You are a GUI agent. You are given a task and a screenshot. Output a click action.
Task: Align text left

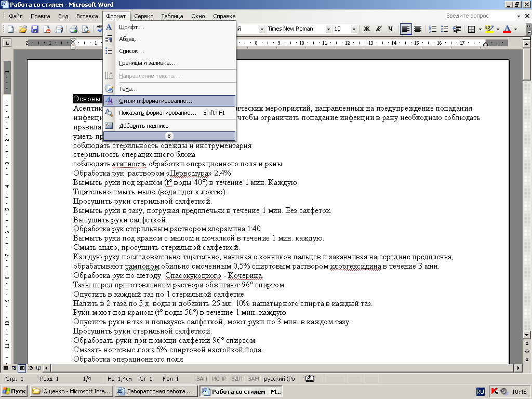pos(405,29)
